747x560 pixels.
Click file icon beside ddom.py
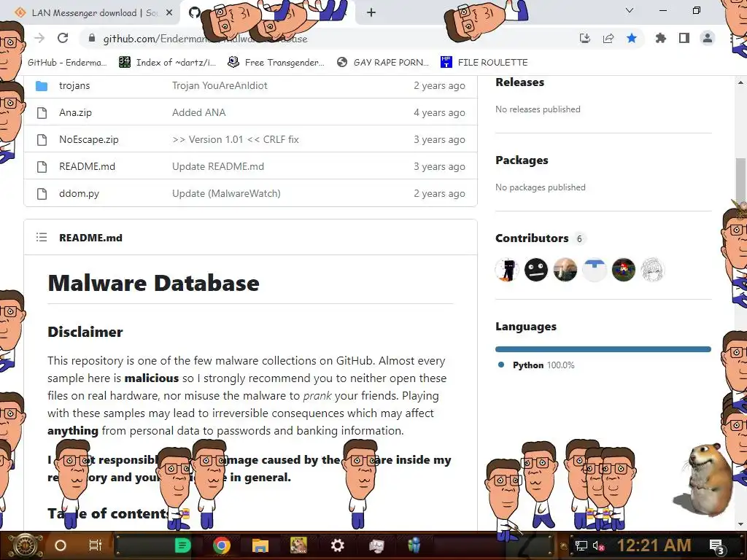tap(42, 194)
